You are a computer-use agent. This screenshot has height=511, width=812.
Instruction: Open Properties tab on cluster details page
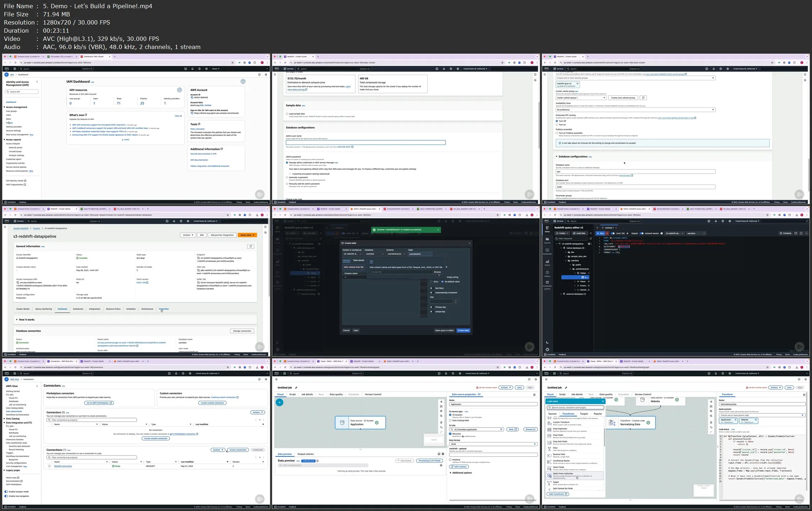(x=164, y=309)
